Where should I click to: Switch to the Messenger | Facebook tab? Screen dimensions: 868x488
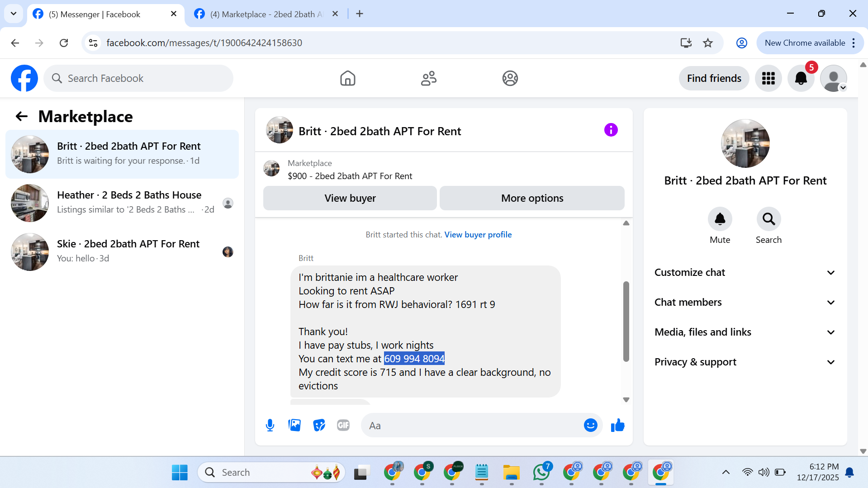click(95, 14)
